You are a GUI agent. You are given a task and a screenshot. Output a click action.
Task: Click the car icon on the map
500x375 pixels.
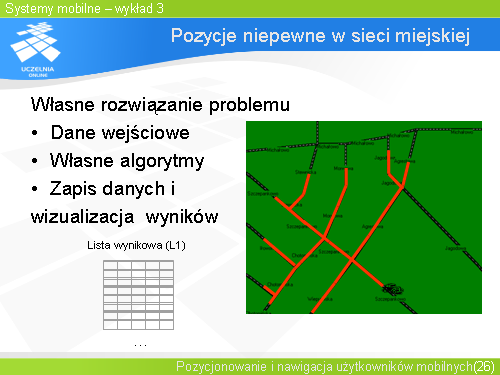pos(393,289)
